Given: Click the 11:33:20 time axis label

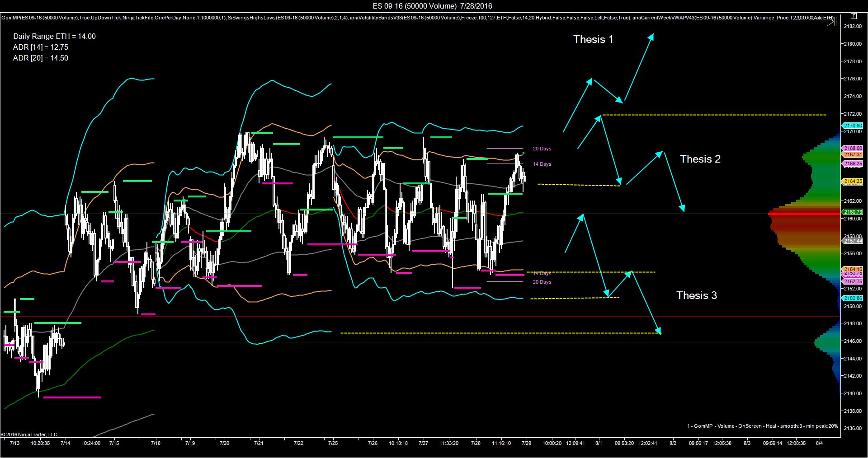Looking at the screenshot, I should point(449,443).
